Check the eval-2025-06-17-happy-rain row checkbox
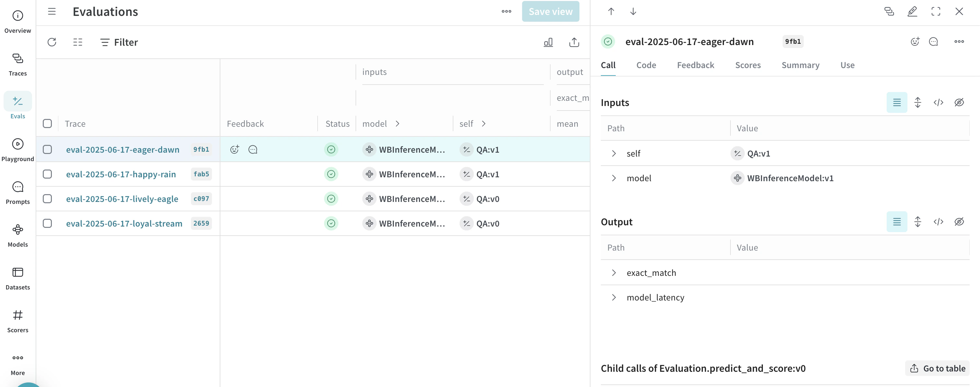The image size is (980, 387). (47, 174)
